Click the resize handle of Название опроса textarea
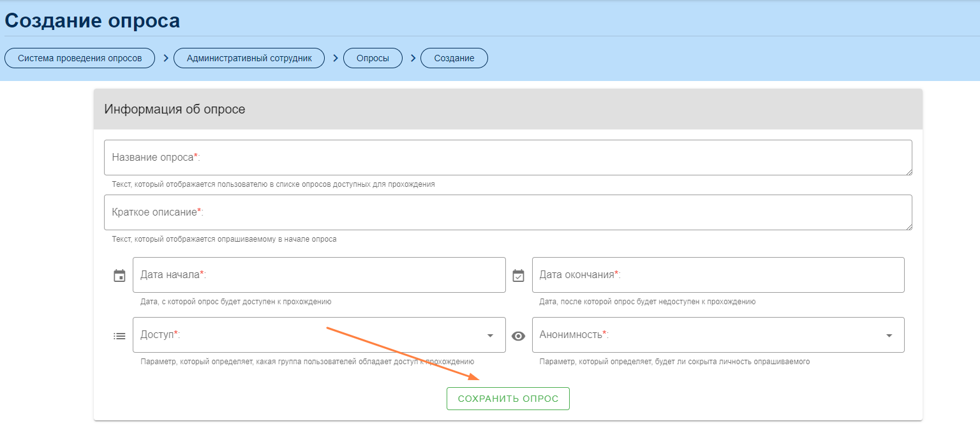Screen dimensions: 980x435 [x=909, y=172]
